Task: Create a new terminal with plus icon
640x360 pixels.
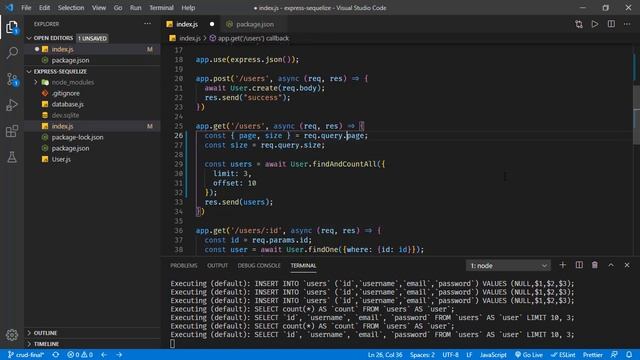Action: [562, 265]
